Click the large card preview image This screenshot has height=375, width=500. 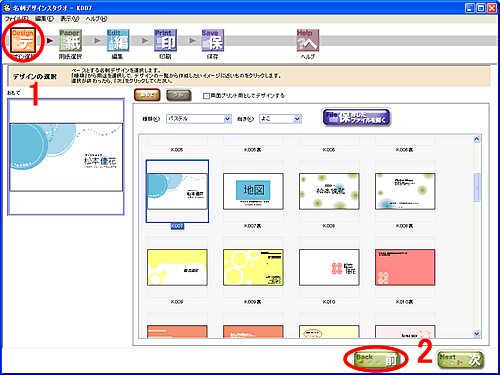(66, 157)
